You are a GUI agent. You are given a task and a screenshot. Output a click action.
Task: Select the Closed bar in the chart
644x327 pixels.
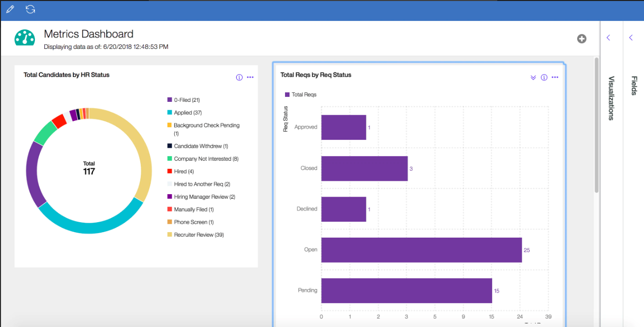pyautogui.click(x=364, y=168)
